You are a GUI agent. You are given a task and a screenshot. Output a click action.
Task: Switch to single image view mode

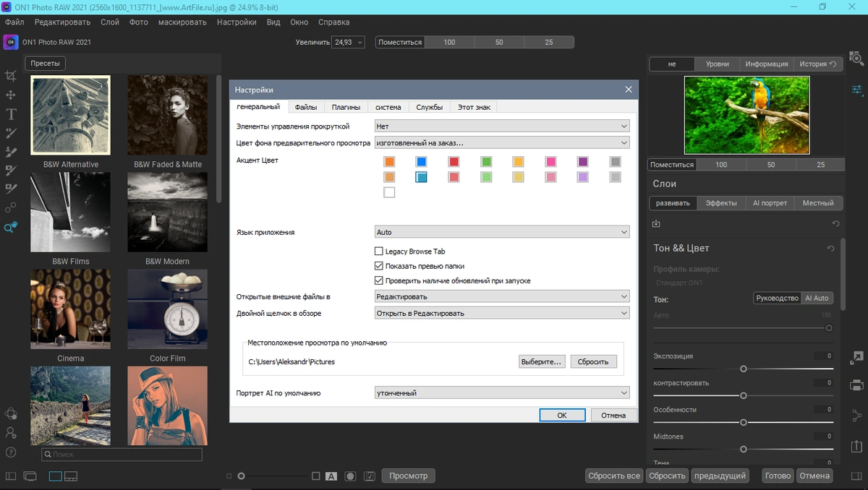(56, 476)
